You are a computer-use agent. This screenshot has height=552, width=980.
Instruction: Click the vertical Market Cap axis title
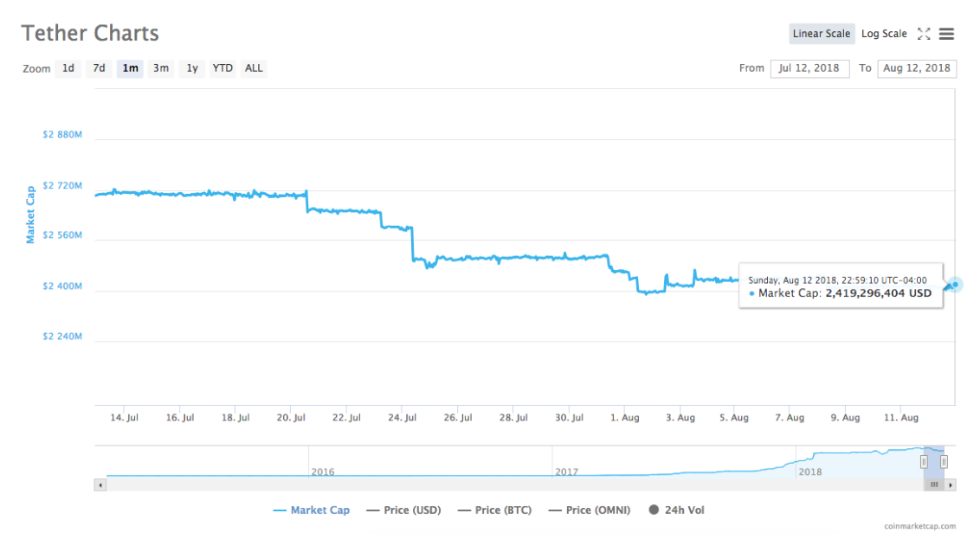coord(30,215)
